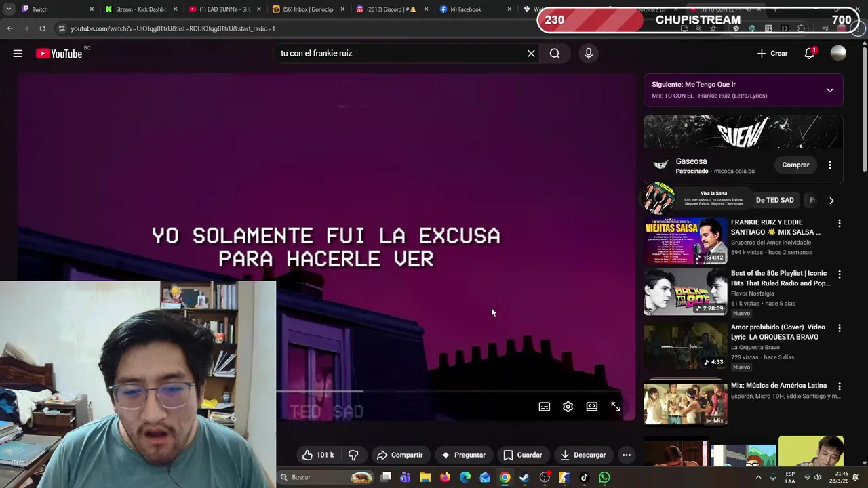The width and height of the screenshot is (868, 488).
Task: Open options for Frankie Ruiz mix video
Action: click(x=840, y=224)
